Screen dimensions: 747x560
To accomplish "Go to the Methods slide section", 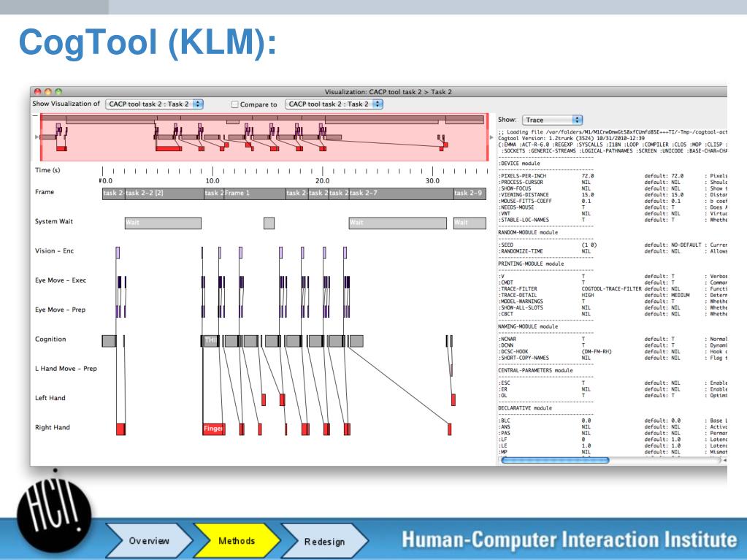I will (237, 540).
